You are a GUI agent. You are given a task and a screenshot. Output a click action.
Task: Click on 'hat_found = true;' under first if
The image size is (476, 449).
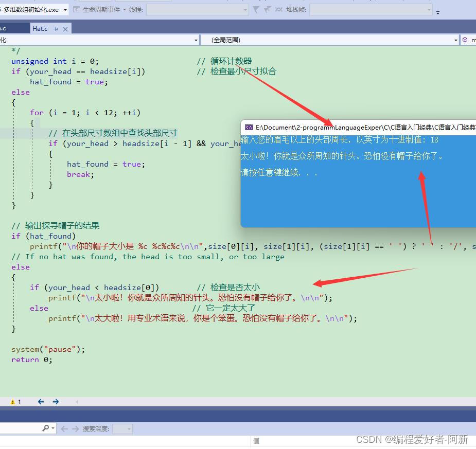pyautogui.click(x=68, y=82)
